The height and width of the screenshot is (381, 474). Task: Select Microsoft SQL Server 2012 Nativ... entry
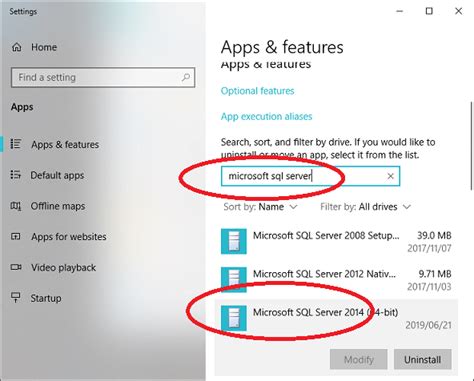click(x=336, y=280)
